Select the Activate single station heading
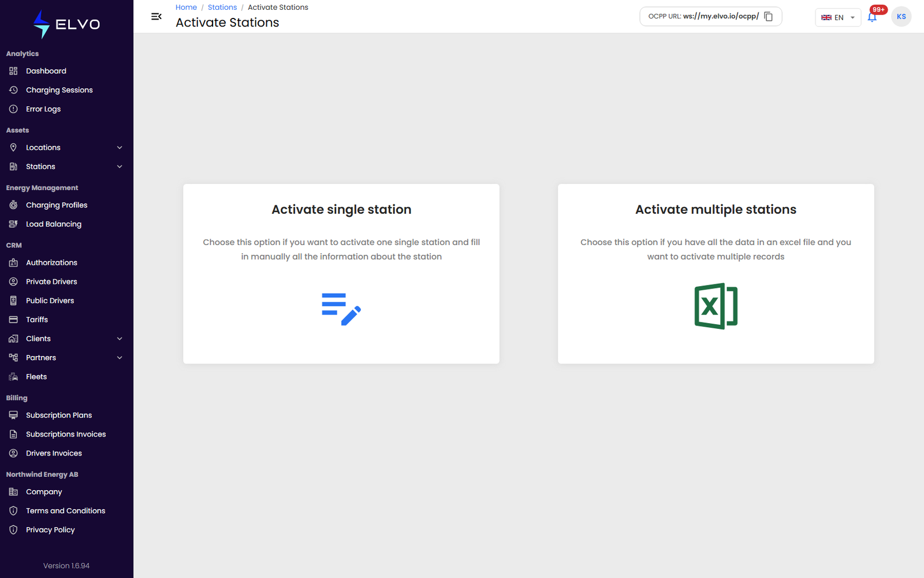924x578 pixels. click(x=341, y=209)
